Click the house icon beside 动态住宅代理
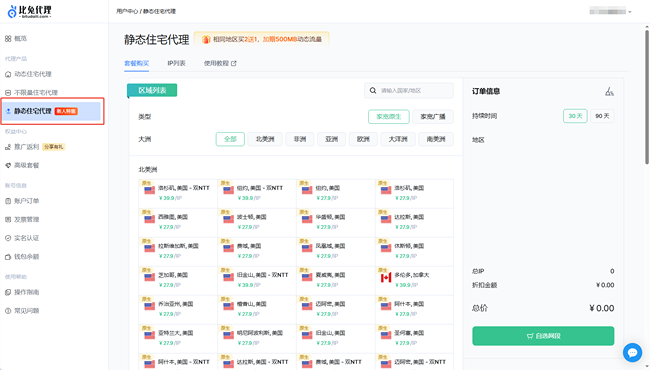 click(x=8, y=74)
